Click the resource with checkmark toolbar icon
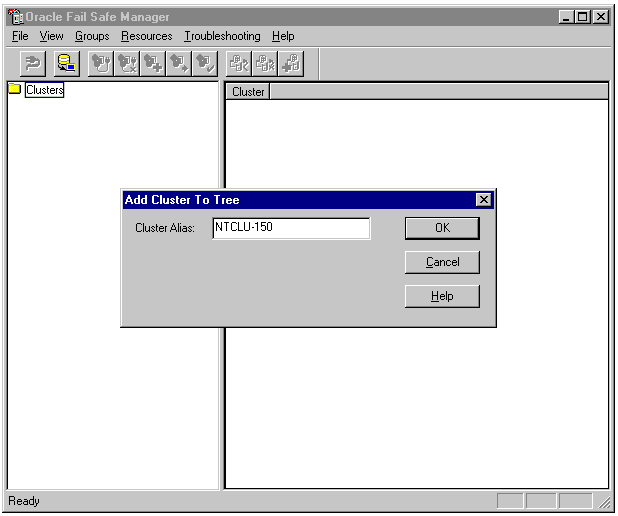This screenshot has height=516, width=618. [239, 63]
